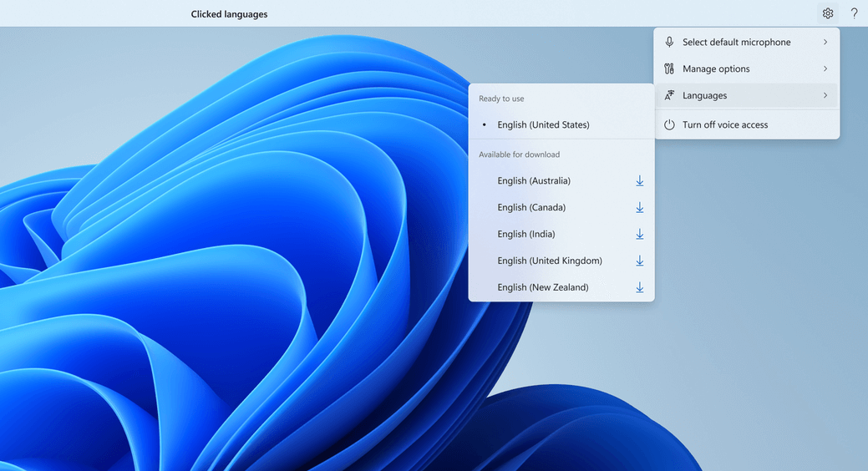Click the microphone icon beside Select default microphone
Image resolution: width=868 pixels, height=471 pixels.
pyautogui.click(x=669, y=42)
